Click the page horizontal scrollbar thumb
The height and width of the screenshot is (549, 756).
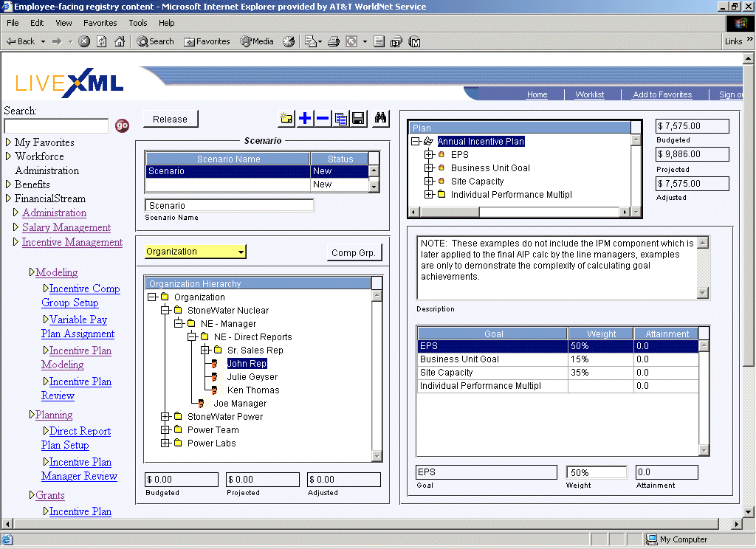click(x=366, y=524)
